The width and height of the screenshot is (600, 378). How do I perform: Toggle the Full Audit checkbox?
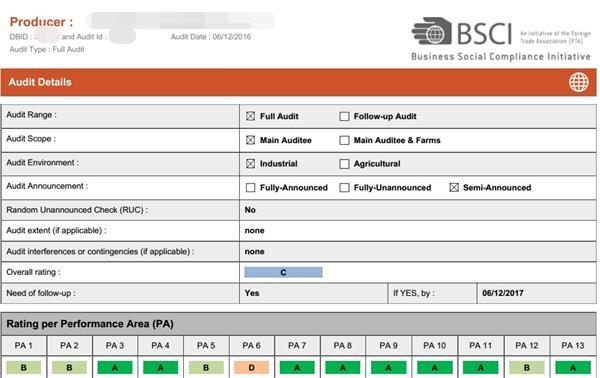point(250,116)
